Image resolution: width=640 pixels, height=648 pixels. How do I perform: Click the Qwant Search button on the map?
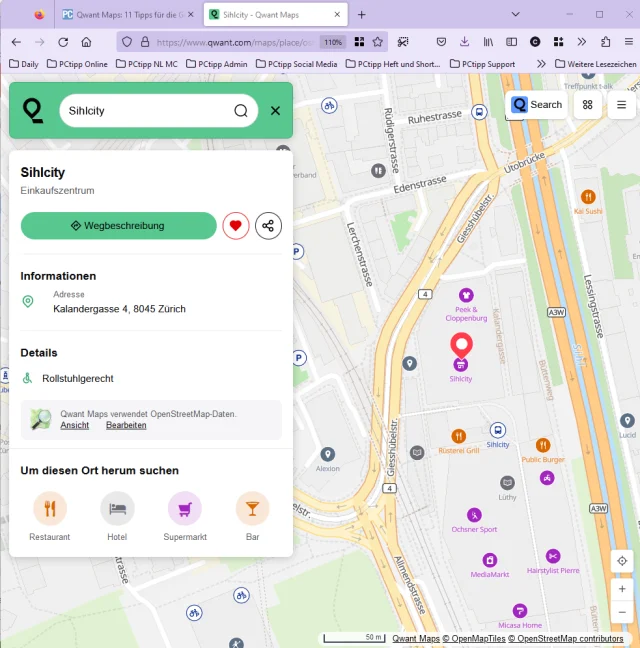(x=536, y=105)
